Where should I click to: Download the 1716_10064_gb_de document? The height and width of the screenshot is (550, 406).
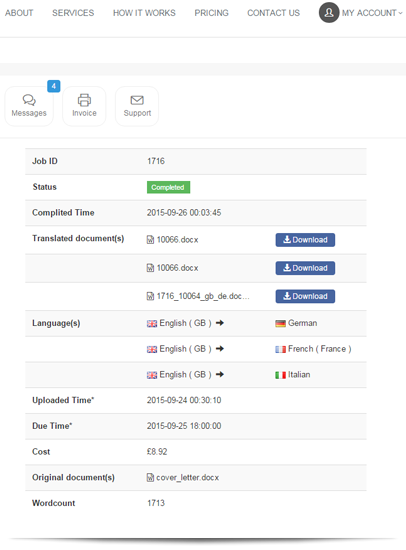(305, 296)
